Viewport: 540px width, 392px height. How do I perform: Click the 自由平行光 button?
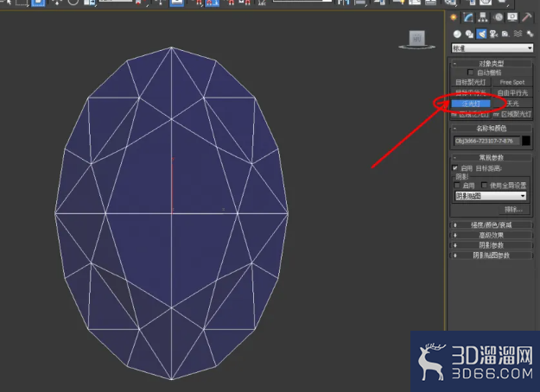[512, 93]
